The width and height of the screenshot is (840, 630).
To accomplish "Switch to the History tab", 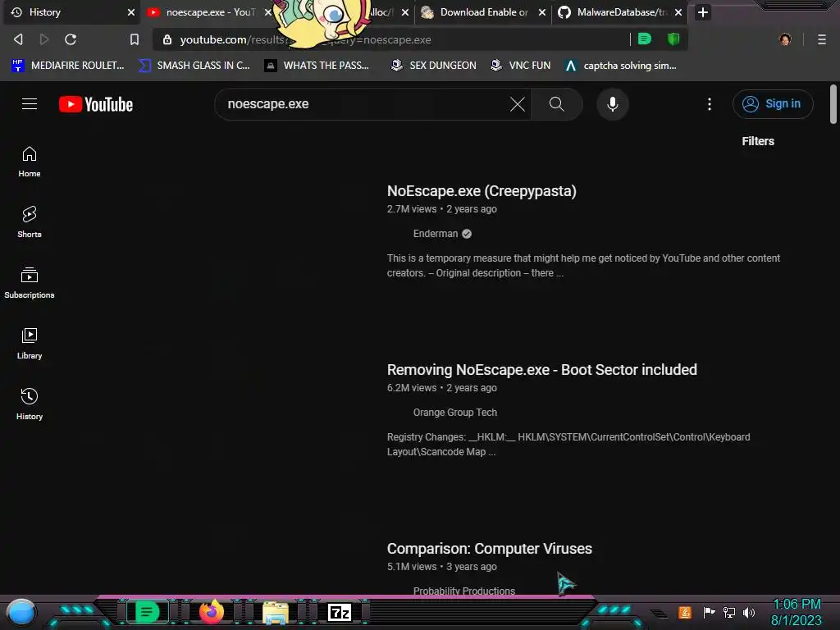I will pos(71,12).
